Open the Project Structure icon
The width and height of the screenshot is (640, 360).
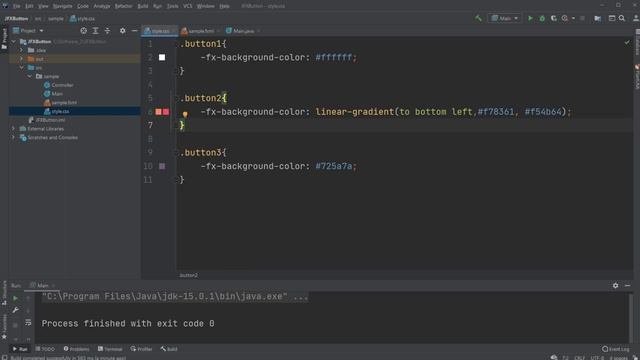point(598,18)
